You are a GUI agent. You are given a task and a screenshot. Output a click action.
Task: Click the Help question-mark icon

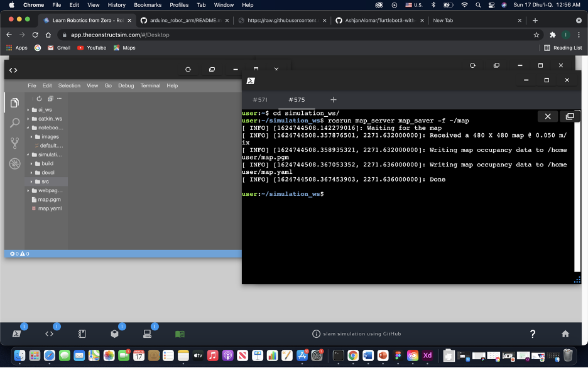(x=532, y=333)
